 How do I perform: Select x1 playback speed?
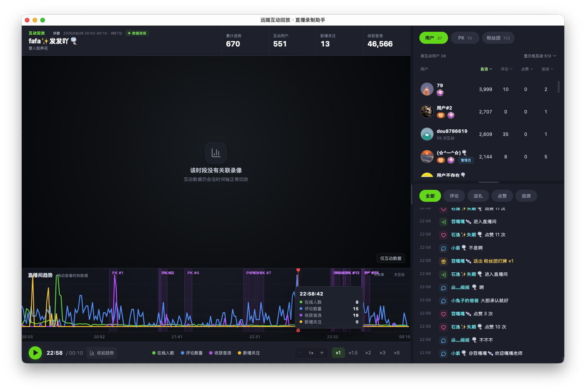pyautogui.click(x=338, y=353)
